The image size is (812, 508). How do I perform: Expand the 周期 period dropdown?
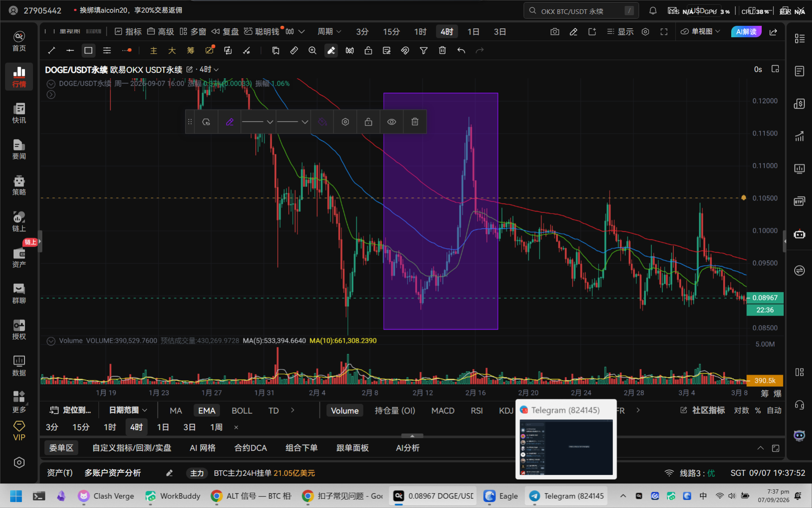click(x=329, y=32)
